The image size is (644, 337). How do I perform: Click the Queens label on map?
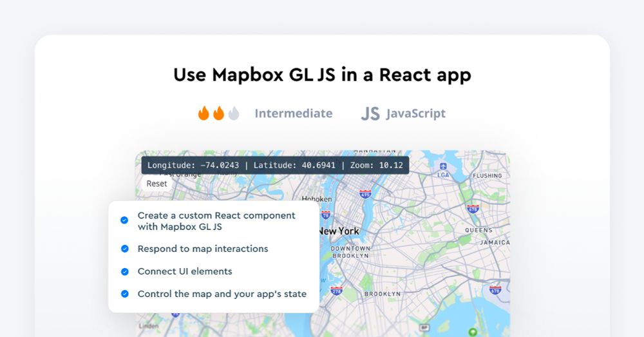click(478, 230)
